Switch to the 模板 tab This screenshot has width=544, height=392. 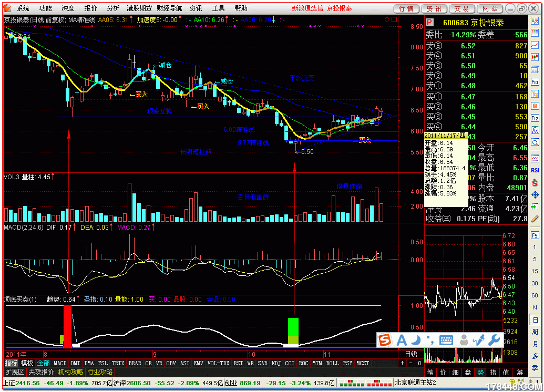(x=27, y=363)
